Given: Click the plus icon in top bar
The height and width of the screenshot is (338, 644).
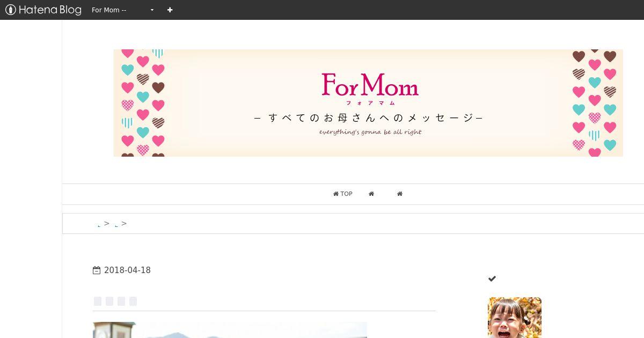Looking at the screenshot, I should [x=170, y=10].
